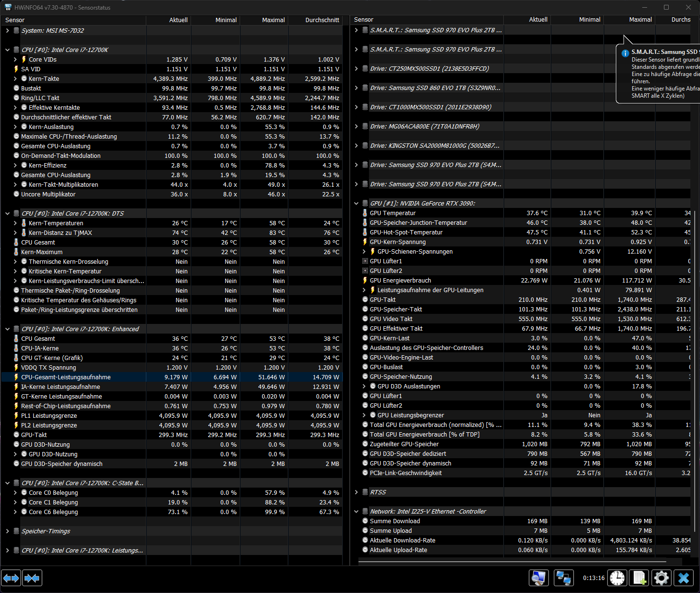Expand the Drive: KINGSTON SA2000M81000G entry
Viewport: 700px width, 593px height.
point(356,145)
